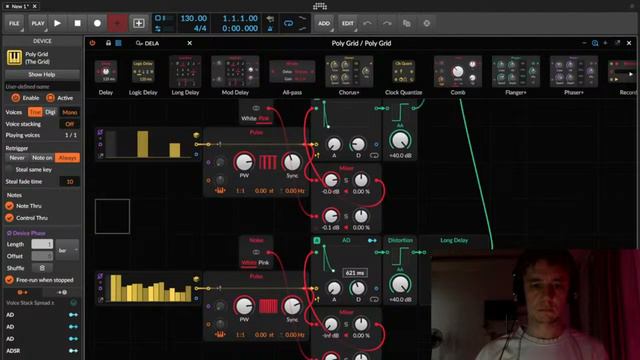Image resolution: width=640 pixels, height=360 pixels.
Task: Click Steal fade time value 10
Action: 70,182
